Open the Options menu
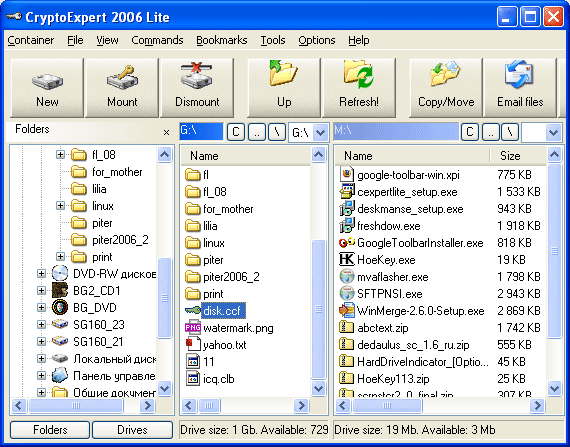This screenshot has height=447, width=570. (317, 40)
